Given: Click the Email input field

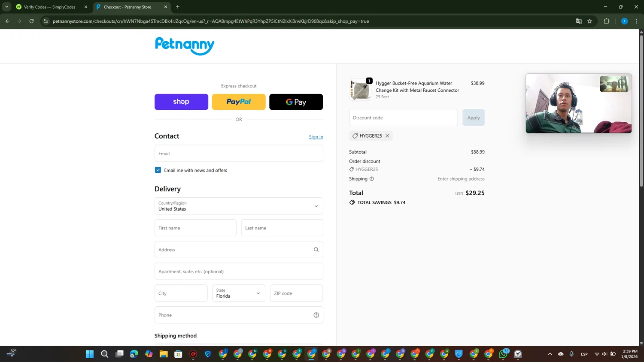Looking at the screenshot, I should [239, 154].
